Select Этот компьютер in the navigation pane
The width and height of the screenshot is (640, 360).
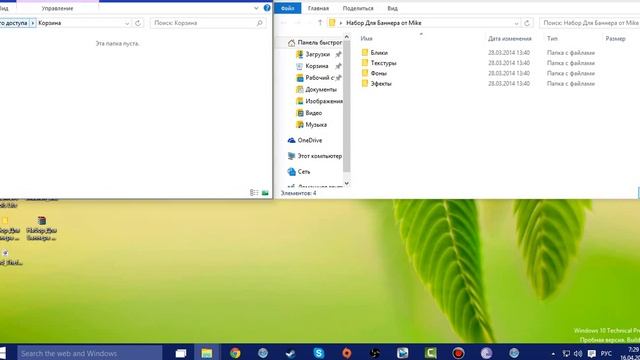coord(319,156)
